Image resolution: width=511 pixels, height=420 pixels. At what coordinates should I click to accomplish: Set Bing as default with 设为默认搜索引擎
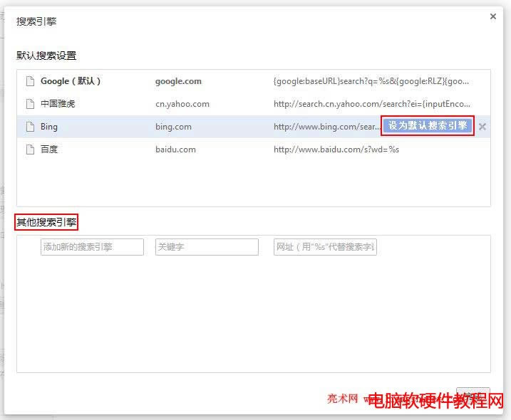pos(427,125)
